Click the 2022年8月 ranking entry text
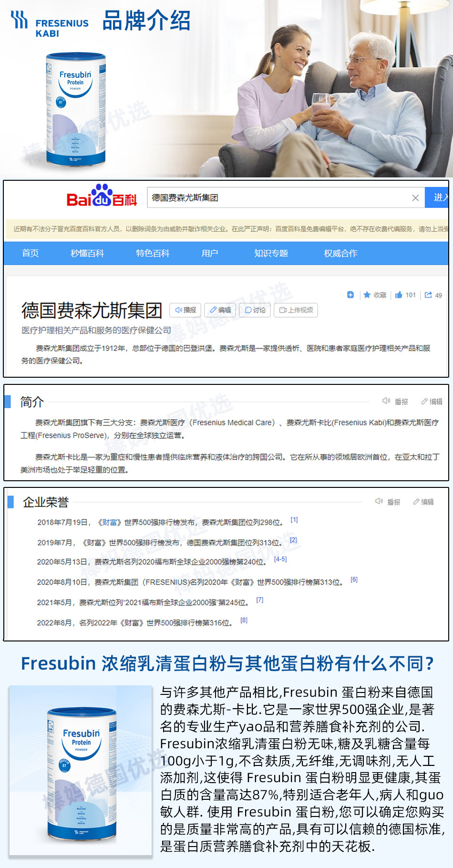 [134, 623]
